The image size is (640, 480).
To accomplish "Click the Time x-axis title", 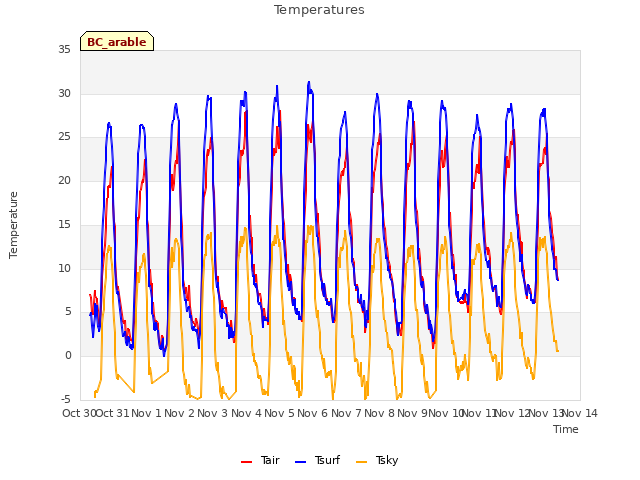I will pos(566,429).
